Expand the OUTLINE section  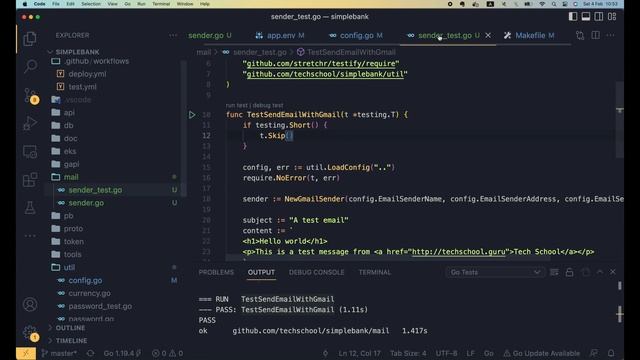[70, 328]
